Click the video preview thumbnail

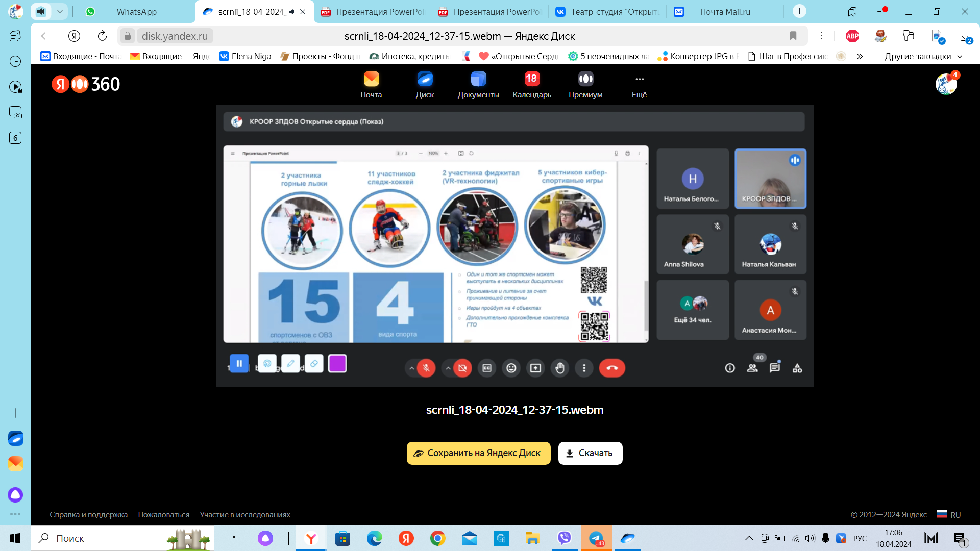pos(514,245)
